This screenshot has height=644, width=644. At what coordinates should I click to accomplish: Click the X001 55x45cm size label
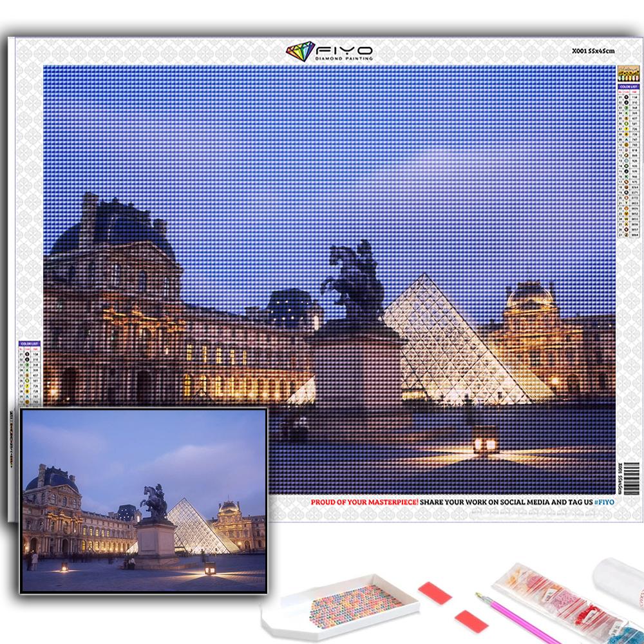pyautogui.click(x=593, y=50)
